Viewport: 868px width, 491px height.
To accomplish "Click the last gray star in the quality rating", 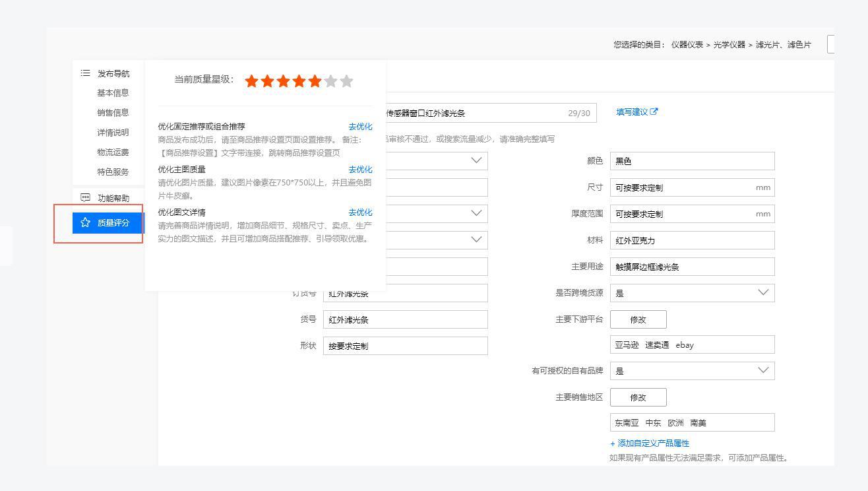I will 346,81.
